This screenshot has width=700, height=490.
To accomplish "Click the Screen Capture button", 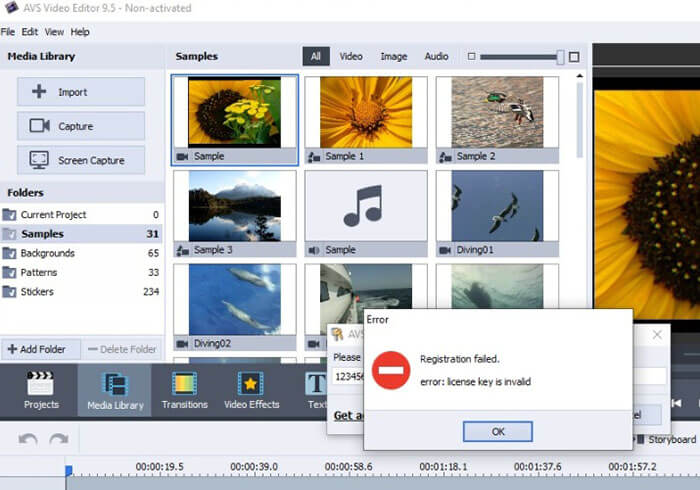I will click(x=81, y=160).
